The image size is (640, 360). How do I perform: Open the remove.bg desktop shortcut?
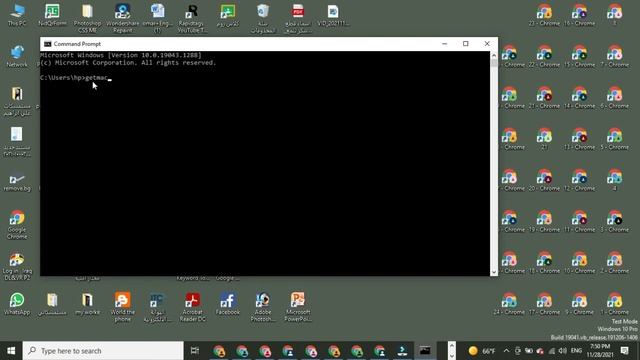point(17,182)
